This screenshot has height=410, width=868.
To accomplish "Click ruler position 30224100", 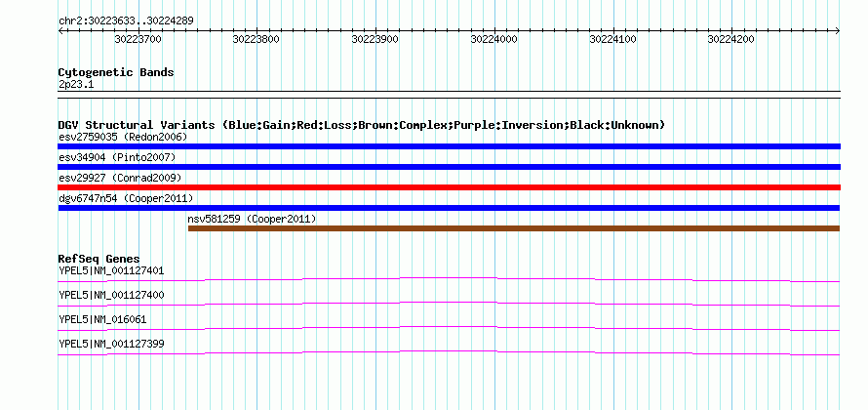I will click(612, 39).
